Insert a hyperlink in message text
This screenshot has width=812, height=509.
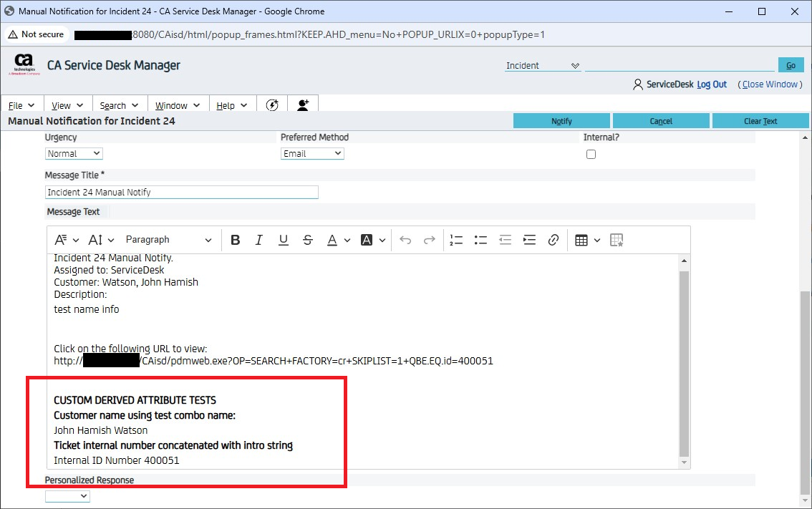[553, 240]
